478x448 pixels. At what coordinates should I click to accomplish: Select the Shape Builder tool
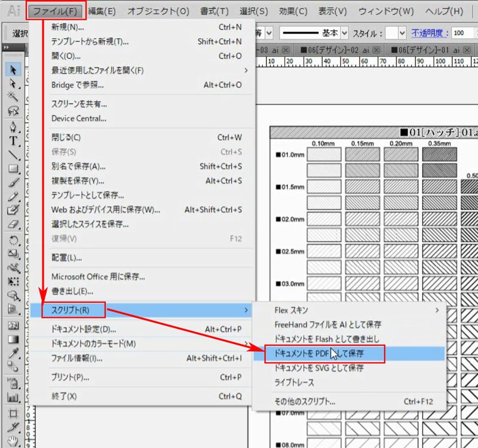point(13,295)
